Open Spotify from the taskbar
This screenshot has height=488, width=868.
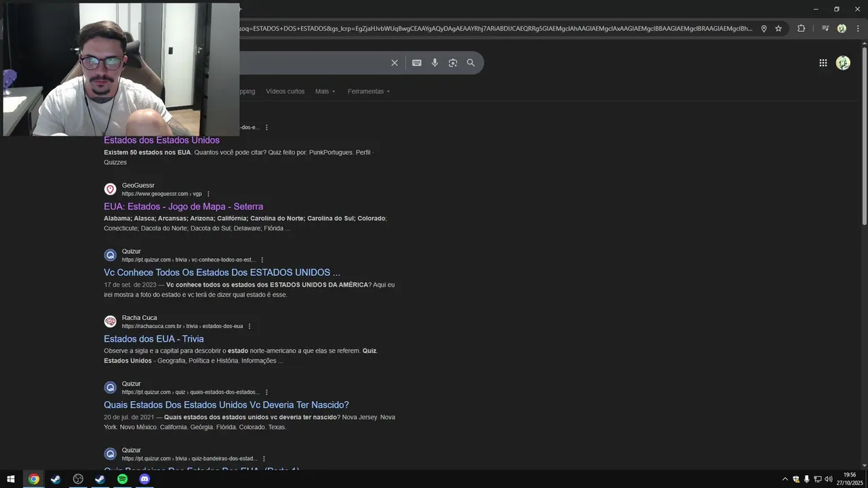pyautogui.click(x=122, y=479)
